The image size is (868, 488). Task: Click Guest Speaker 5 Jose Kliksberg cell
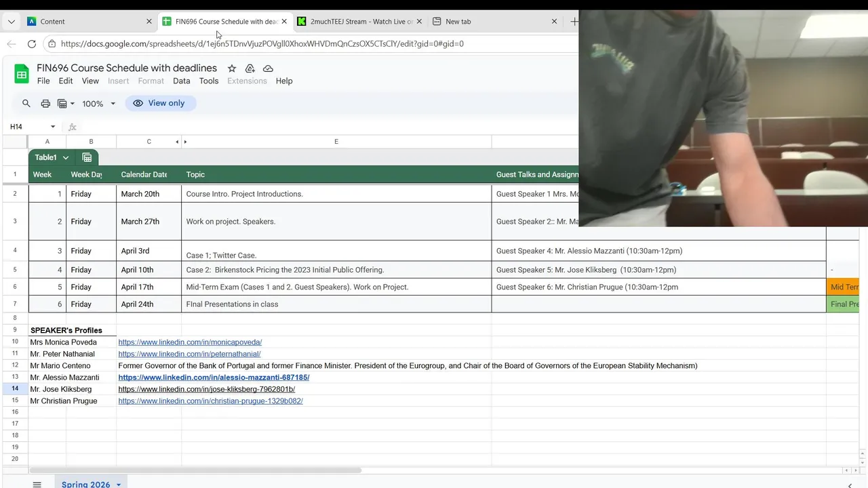658,270
